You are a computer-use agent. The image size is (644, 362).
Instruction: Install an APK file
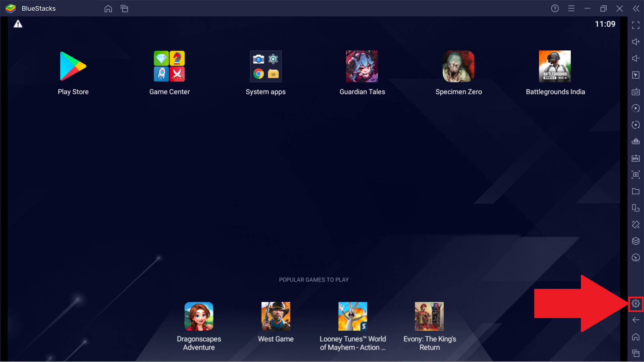636,158
